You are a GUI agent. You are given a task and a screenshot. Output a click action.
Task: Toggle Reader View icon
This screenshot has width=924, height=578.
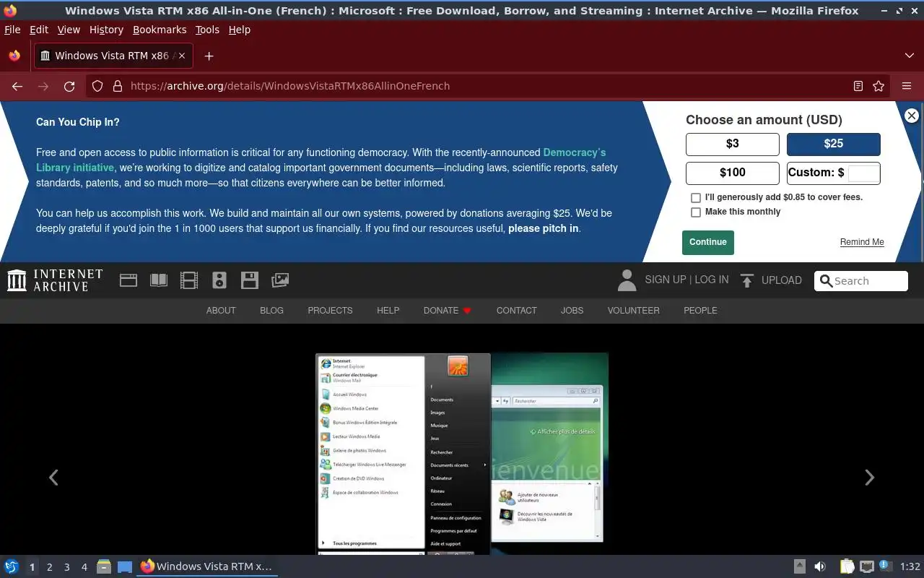858,86
